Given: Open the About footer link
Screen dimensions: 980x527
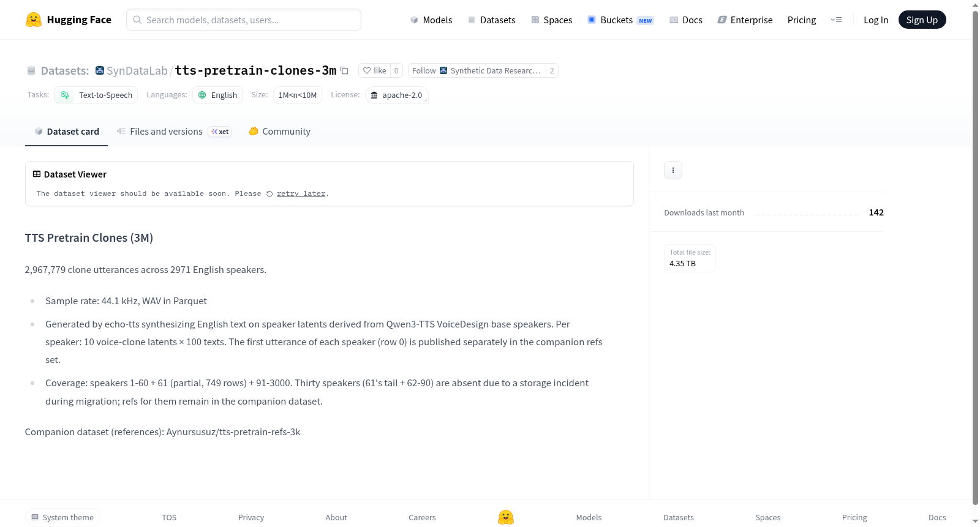Looking at the screenshot, I should click(336, 517).
